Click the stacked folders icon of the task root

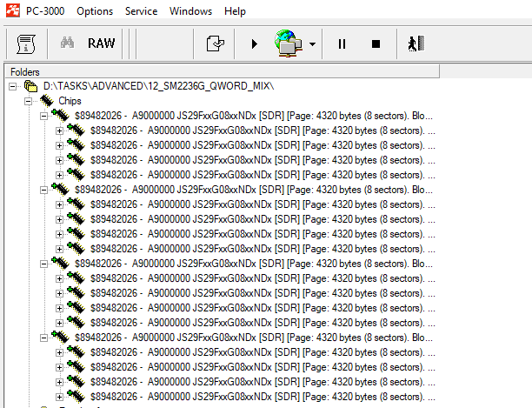click(x=31, y=86)
